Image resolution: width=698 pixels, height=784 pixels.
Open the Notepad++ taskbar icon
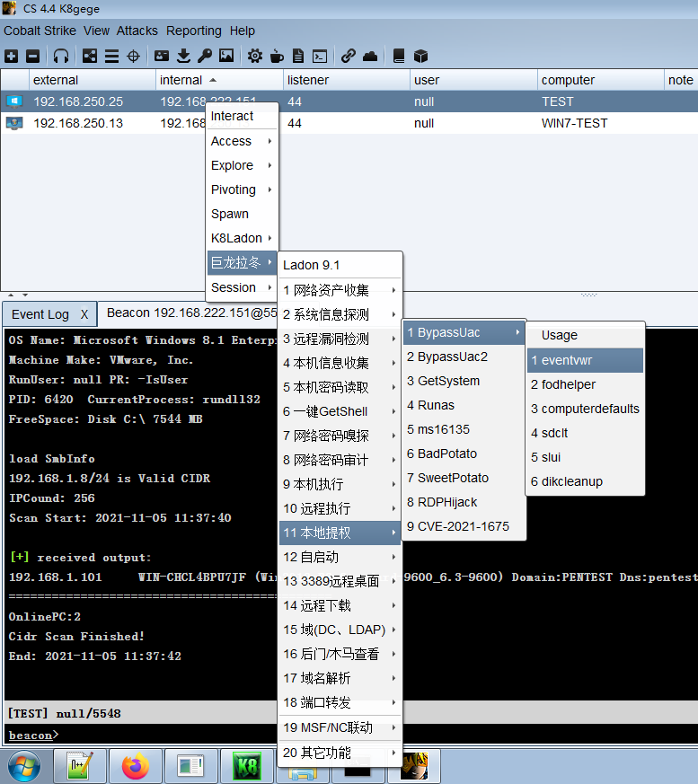point(81,766)
